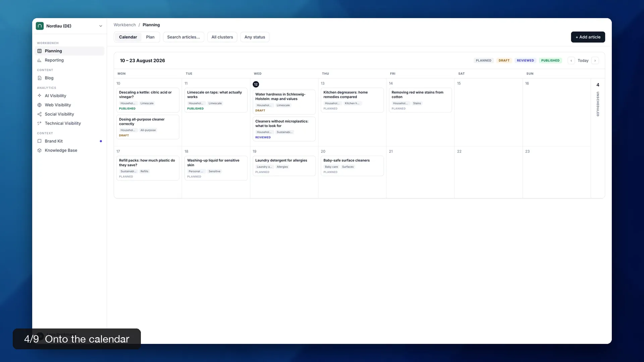The width and height of the screenshot is (644, 362).
Task: Open Limescale on taps article card
Action: (216, 100)
